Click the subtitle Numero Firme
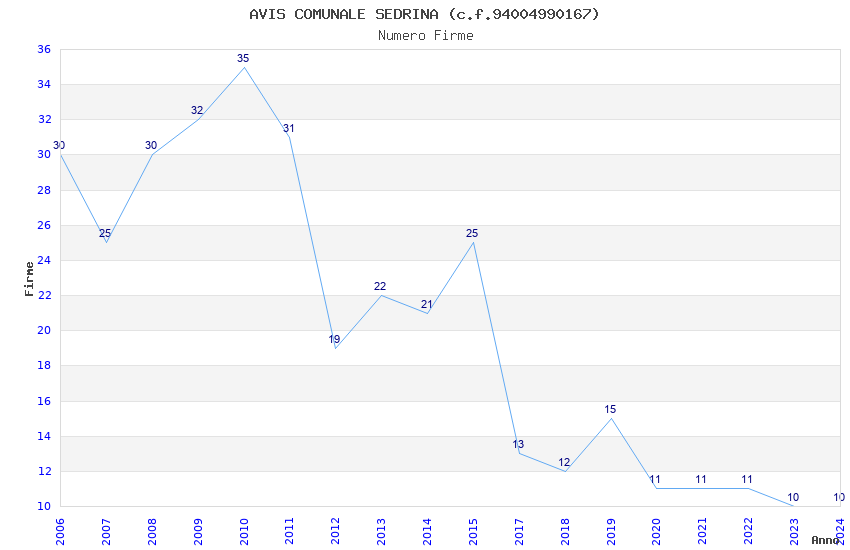The width and height of the screenshot is (850, 550). click(426, 36)
